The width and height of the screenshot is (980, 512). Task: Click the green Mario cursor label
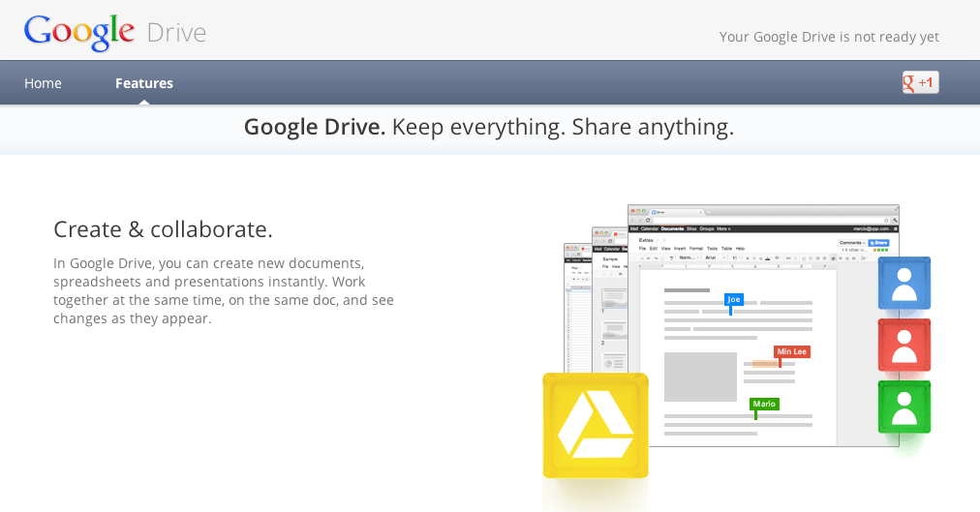point(764,404)
